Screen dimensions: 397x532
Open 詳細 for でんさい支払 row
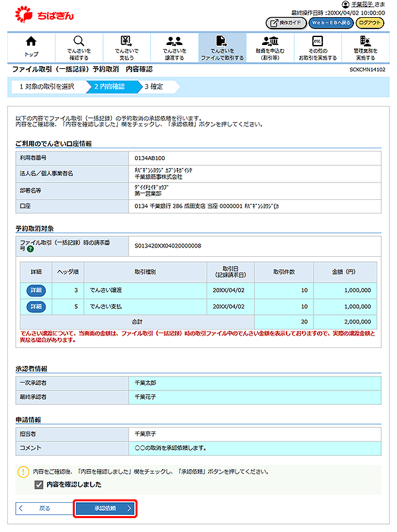(36, 307)
